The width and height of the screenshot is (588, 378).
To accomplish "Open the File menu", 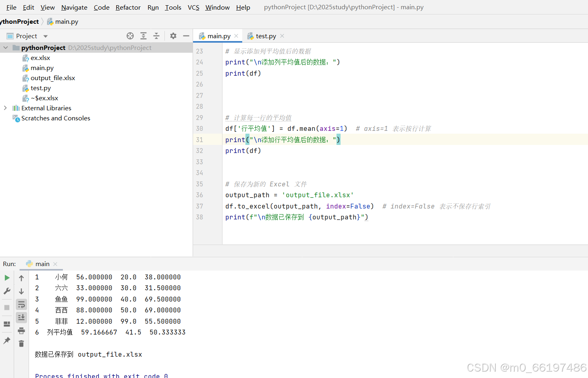I will point(11,7).
